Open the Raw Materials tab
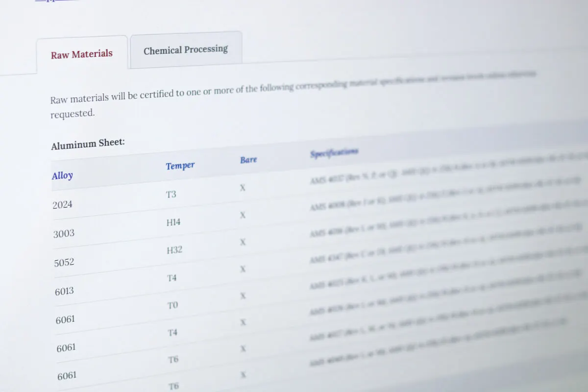Image resolution: width=588 pixels, height=392 pixels. (x=82, y=54)
